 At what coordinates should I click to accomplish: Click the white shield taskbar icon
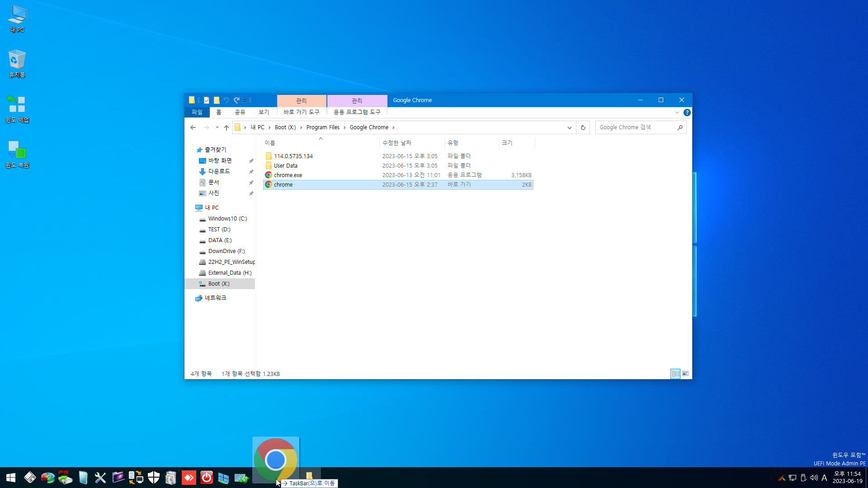[x=154, y=478]
